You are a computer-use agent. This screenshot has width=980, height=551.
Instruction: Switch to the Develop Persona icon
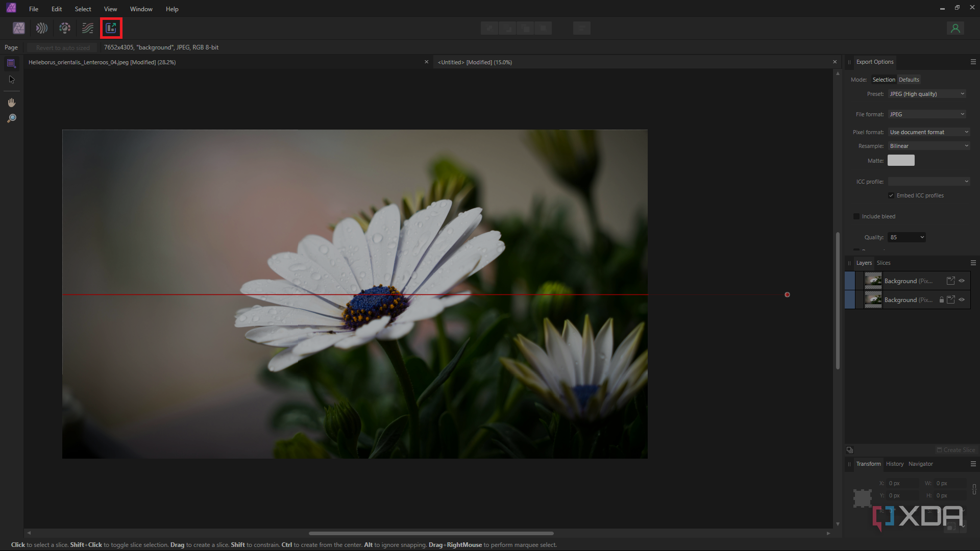coord(65,28)
